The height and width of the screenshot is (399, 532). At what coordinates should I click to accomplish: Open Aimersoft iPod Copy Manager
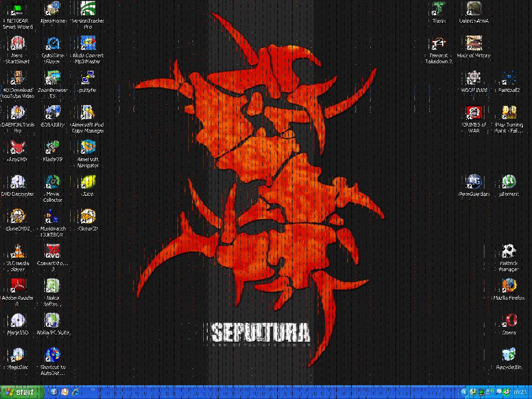pos(88,120)
